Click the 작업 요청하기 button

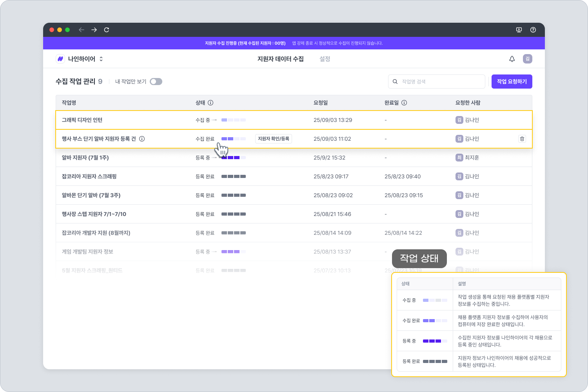512,82
